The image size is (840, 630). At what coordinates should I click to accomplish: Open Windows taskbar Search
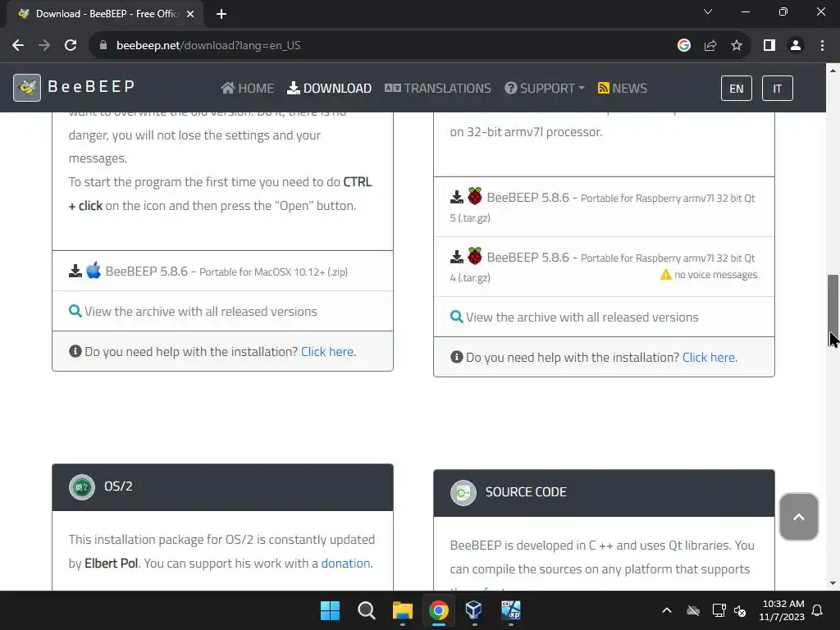367,610
